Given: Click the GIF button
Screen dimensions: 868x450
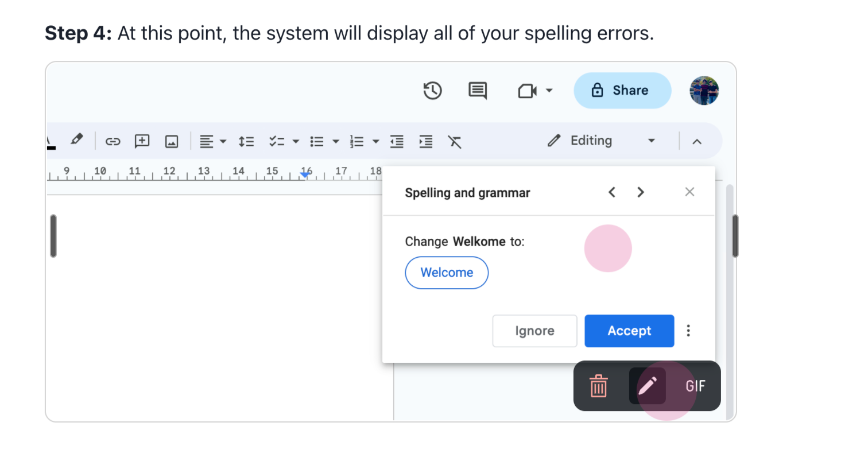Looking at the screenshot, I should tap(695, 386).
